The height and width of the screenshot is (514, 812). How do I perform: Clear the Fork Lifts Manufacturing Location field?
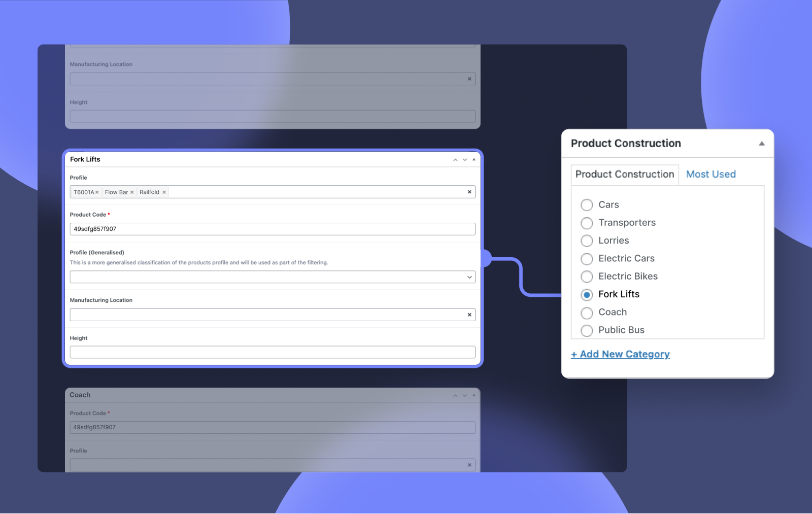coord(469,315)
